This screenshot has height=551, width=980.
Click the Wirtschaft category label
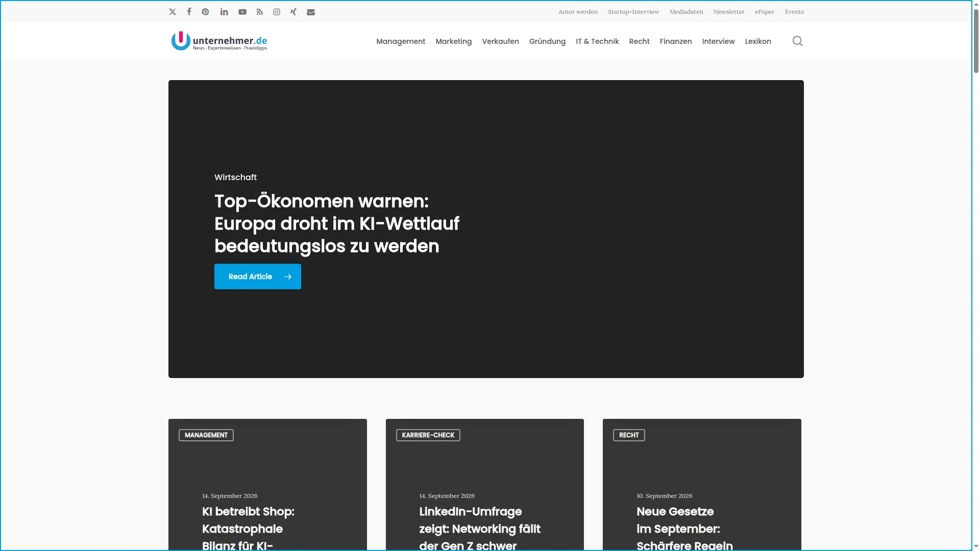point(235,177)
